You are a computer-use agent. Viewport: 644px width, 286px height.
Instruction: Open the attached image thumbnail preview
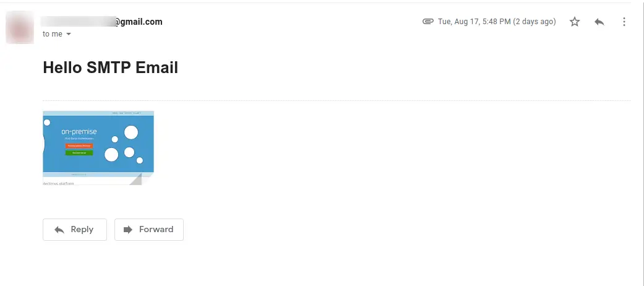pos(98,145)
